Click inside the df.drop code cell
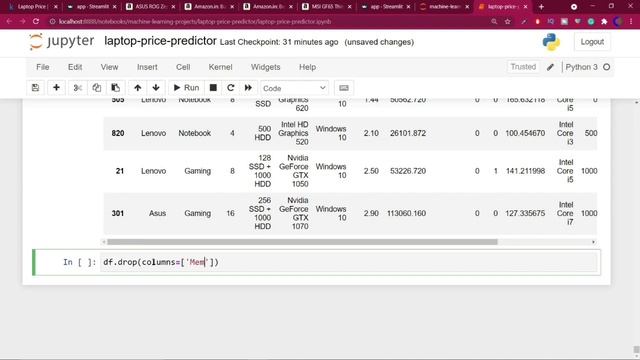This screenshot has width=640, height=360. click(350, 262)
